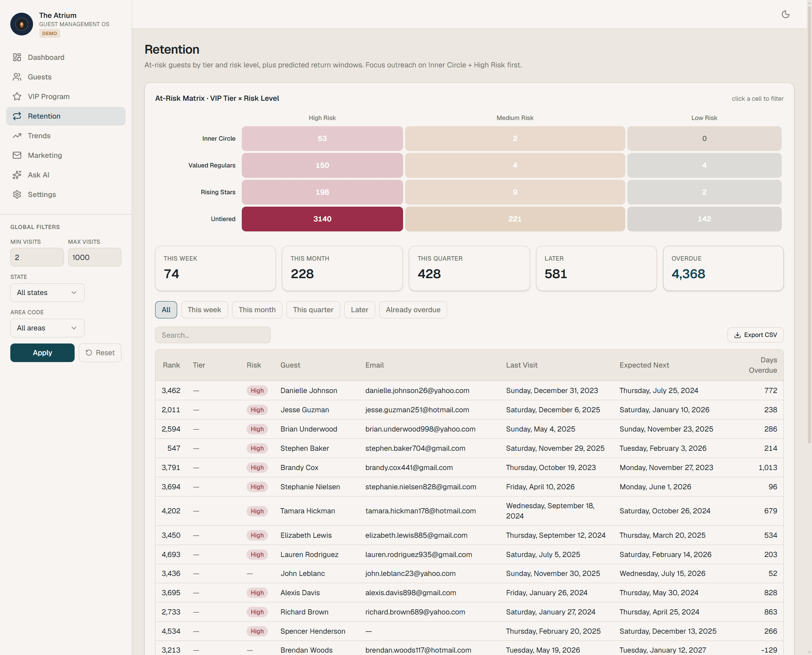Click the VIP Program star icon

click(17, 97)
